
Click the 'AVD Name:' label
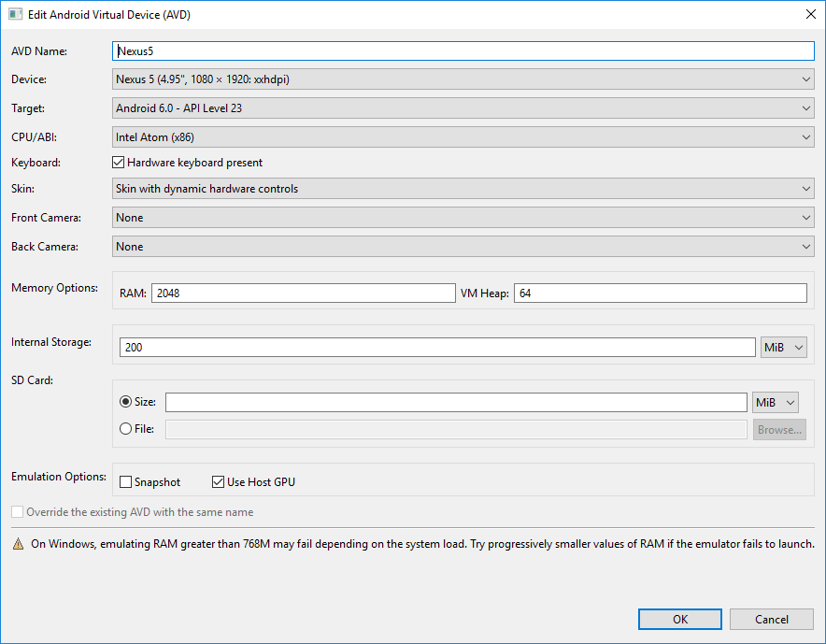(39, 51)
